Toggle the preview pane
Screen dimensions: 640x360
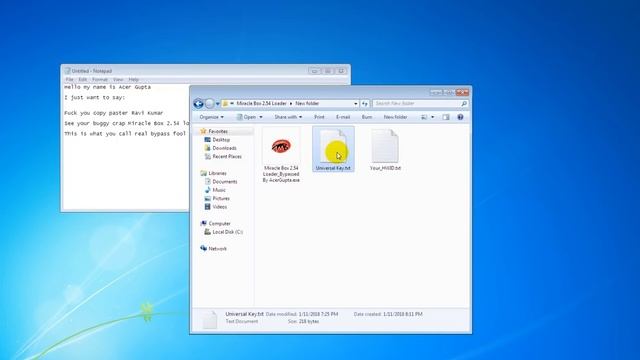click(446, 117)
